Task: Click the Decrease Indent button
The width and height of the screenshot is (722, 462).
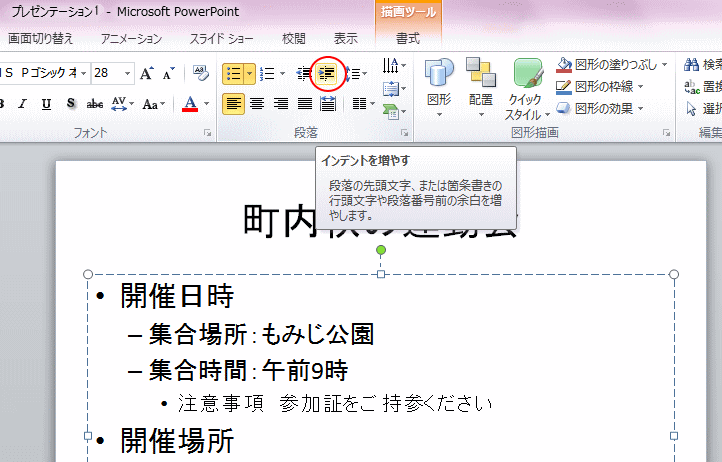Action: coord(303,73)
